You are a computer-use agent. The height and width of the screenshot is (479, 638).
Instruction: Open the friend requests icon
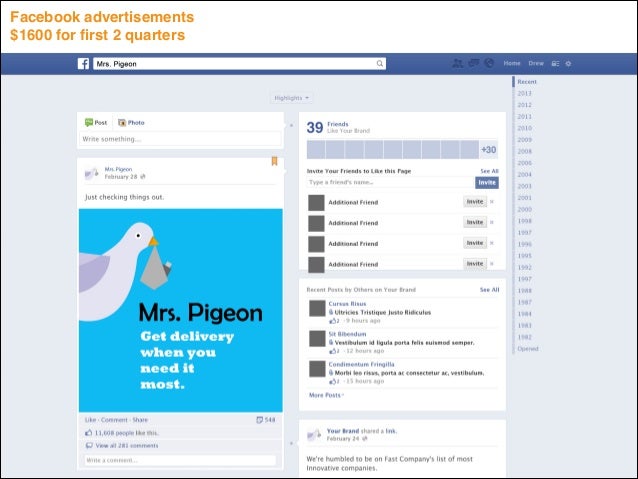458,63
